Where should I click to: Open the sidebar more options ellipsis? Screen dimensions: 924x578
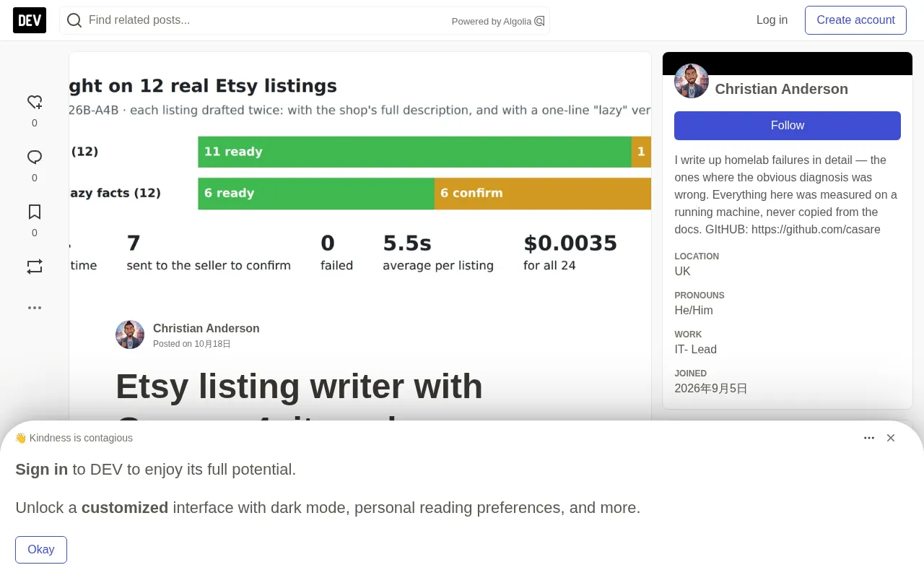click(35, 308)
